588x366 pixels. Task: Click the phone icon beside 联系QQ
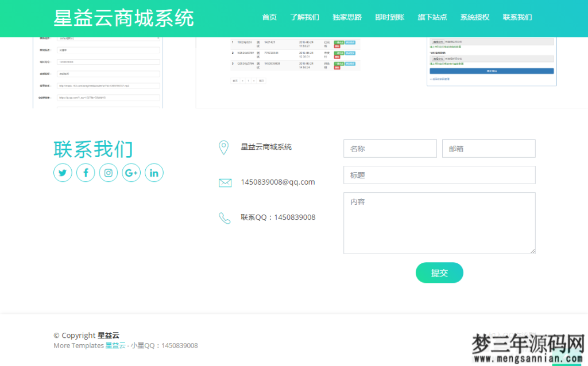[225, 217]
